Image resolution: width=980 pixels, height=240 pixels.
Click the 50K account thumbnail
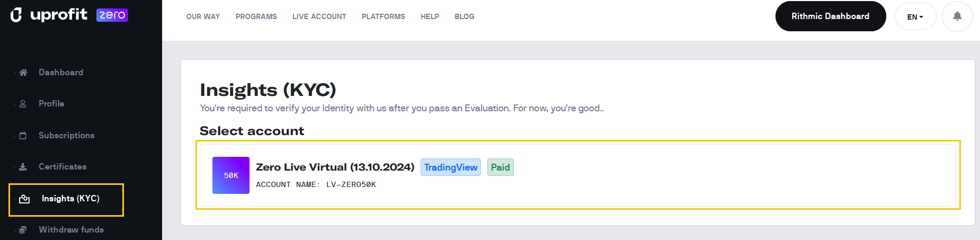pos(231,175)
